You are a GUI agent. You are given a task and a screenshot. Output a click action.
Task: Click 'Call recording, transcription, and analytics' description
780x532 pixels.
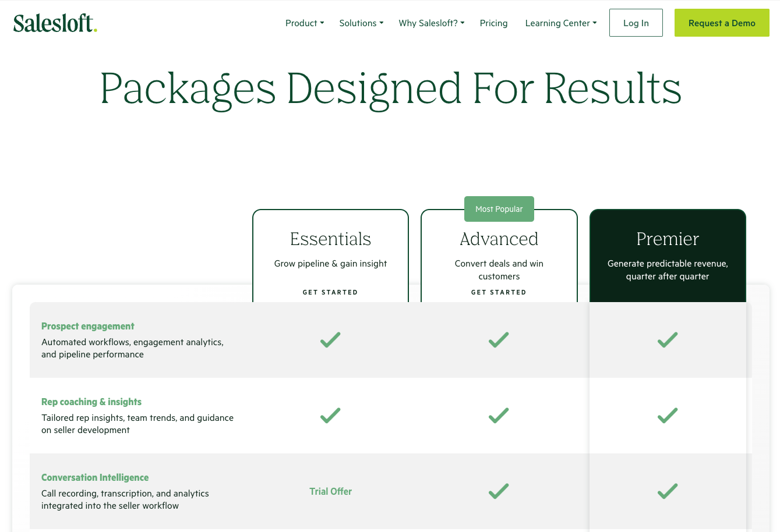pyautogui.click(x=125, y=499)
